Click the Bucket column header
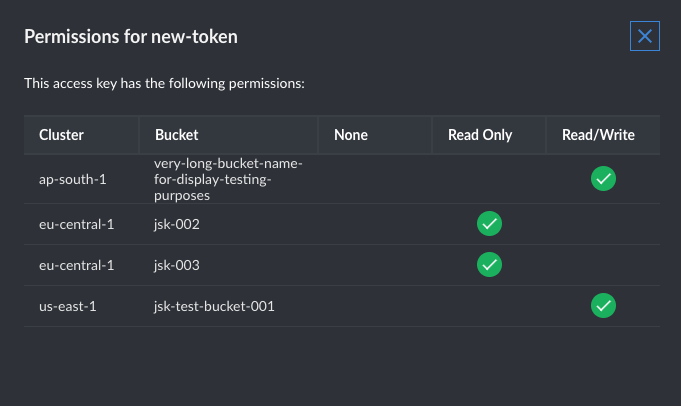Image resolution: width=681 pixels, height=406 pixels. [x=177, y=135]
